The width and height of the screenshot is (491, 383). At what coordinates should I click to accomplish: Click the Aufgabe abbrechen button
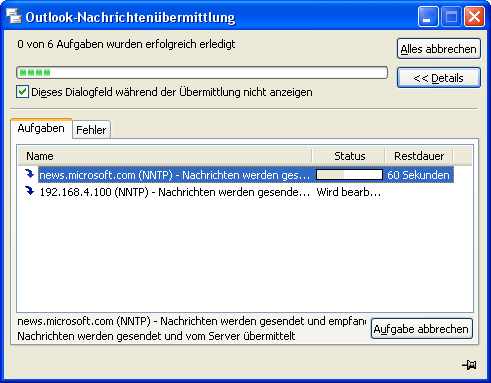pyautogui.click(x=421, y=329)
